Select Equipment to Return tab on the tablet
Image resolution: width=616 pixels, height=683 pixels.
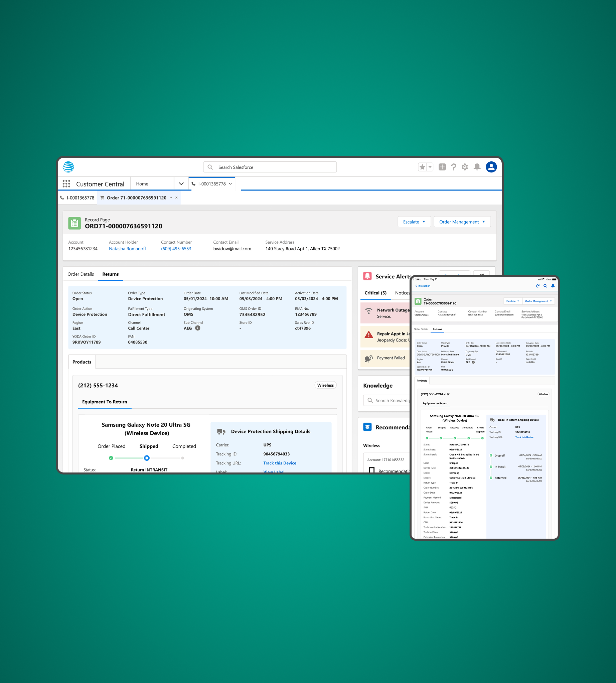[x=435, y=403]
